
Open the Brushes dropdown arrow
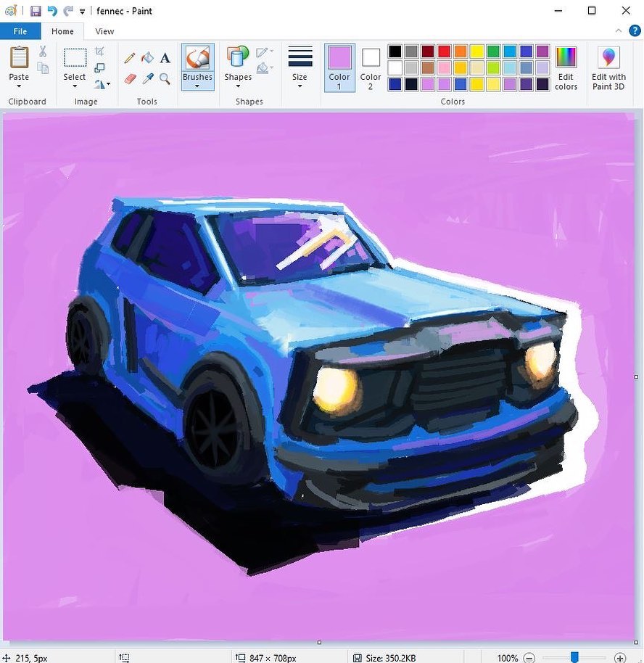(197, 86)
